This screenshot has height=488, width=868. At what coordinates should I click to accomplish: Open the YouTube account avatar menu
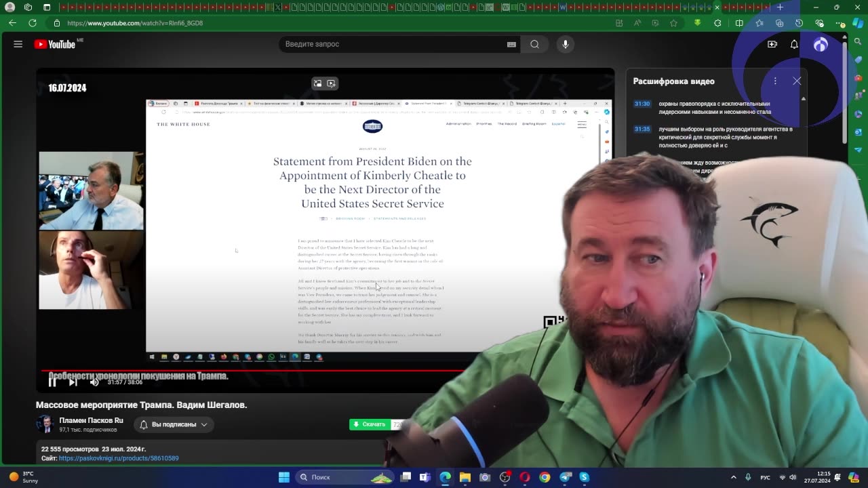821,45
